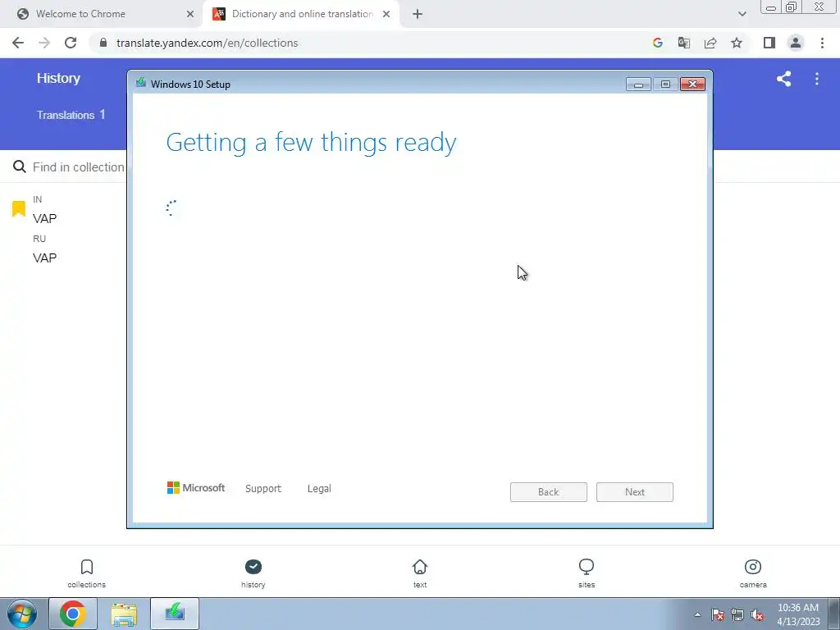This screenshot has height=630, width=840.
Task: Click the Translations 1 counter
Action: pyautogui.click(x=71, y=115)
